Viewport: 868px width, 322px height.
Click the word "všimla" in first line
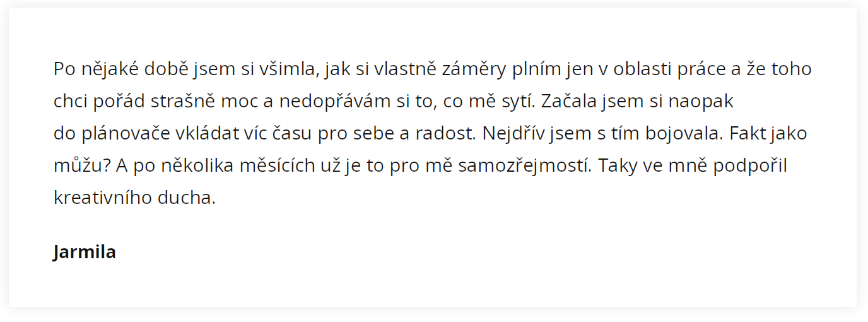[287, 69]
